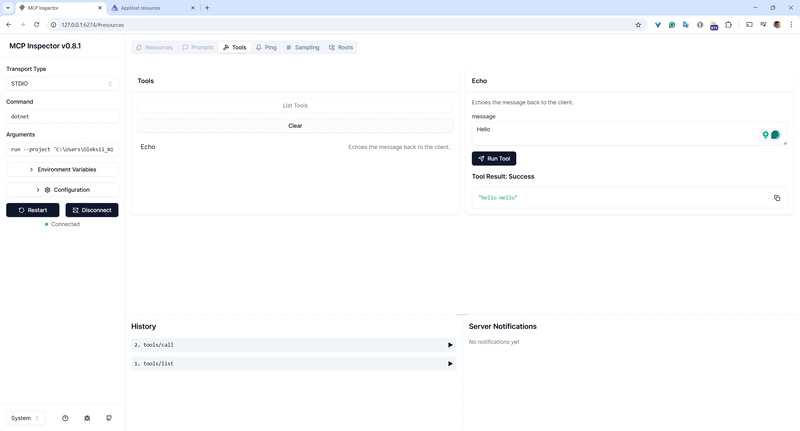This screenshot has width=800, height=431.
Task: Open the browser three-dot menu
Action: [791, 24]
